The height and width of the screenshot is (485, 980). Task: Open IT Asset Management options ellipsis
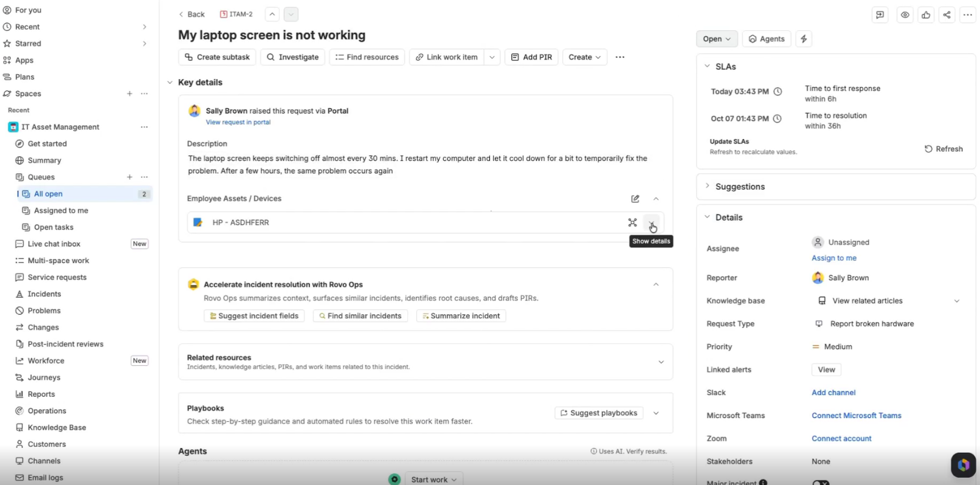point(144,127)
